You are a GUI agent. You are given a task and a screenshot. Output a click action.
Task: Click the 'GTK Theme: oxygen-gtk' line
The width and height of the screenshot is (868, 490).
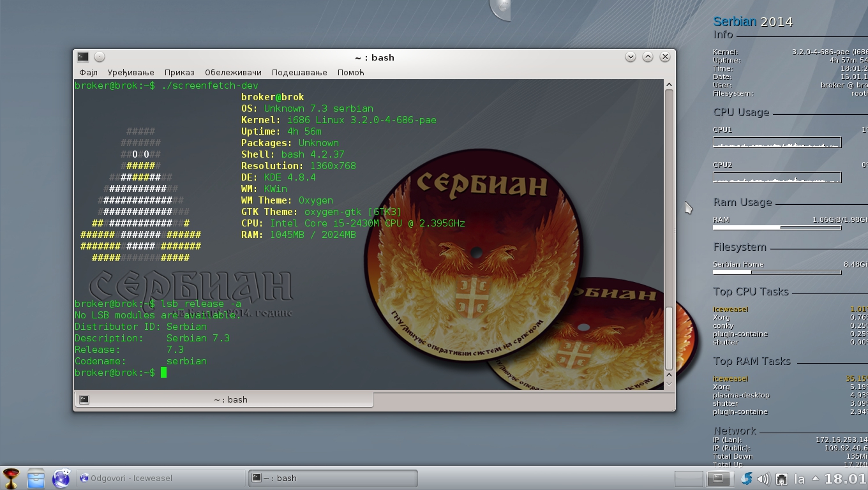coord(322,212)
